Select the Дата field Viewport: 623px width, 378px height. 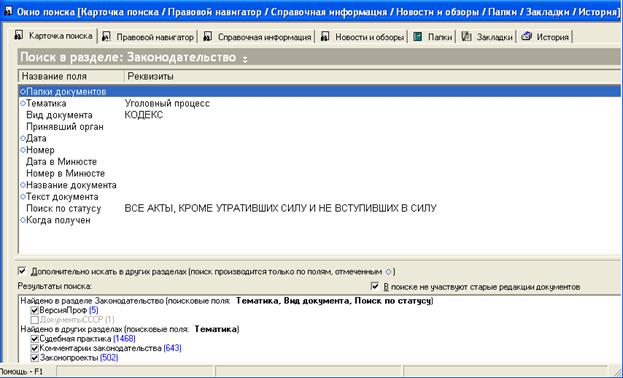point(36,138)
